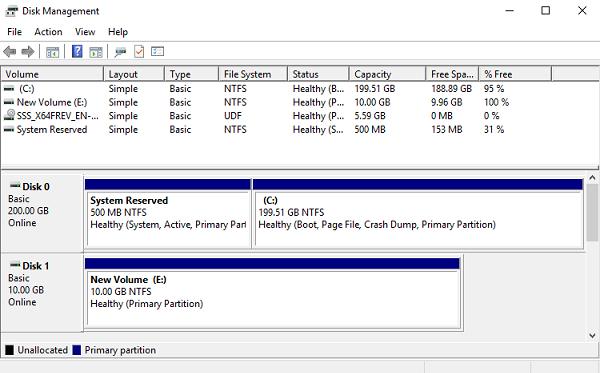The width and height of the screenshot is (600, 373).
Task: Click the scroll-down arrow in disk pane
Action: tap(592, 336)
